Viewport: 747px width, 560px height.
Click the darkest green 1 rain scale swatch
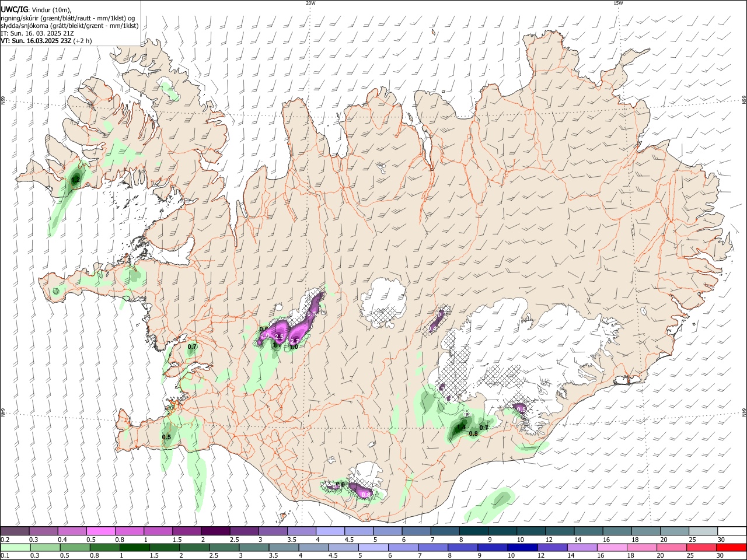pos(135,547)
